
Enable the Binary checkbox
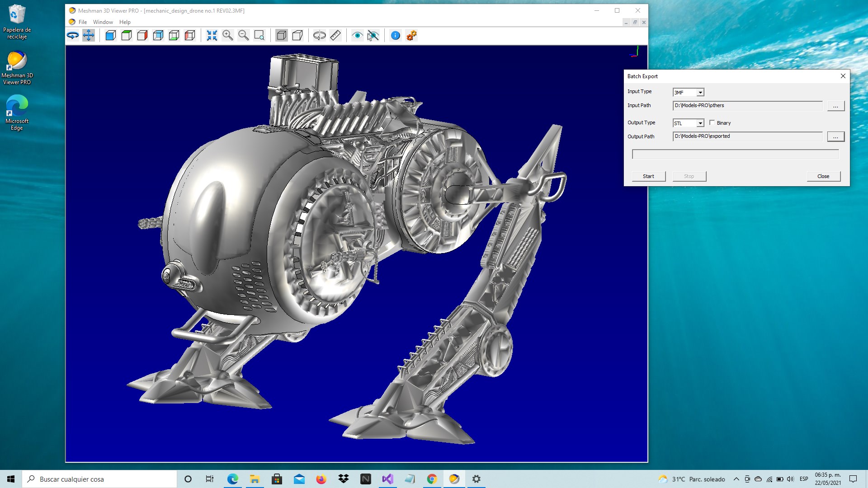click(712, 122)
